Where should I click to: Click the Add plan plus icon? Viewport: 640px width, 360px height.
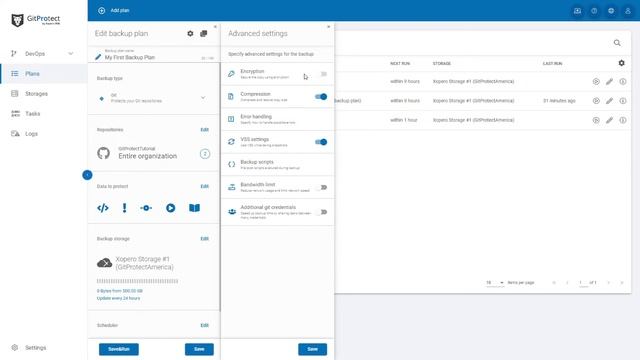coord(102,11)
